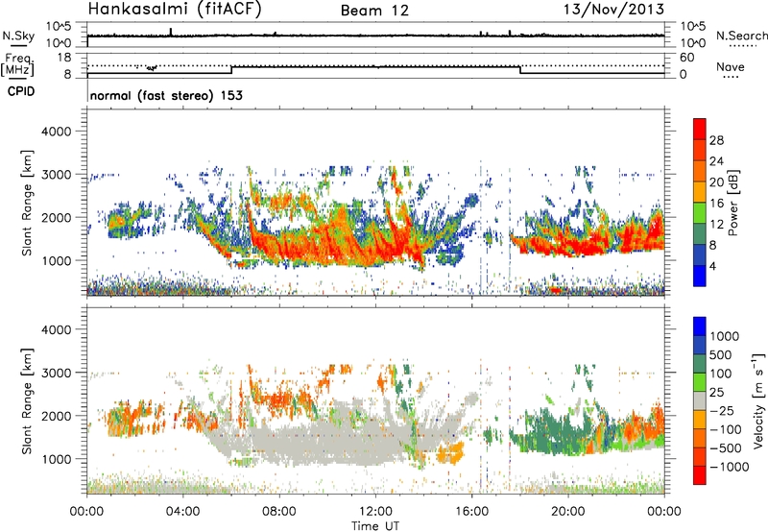Pick the gray band of Velocity colorbar
Image resolution: width=768 pixels, height=532 pixels.
pos(700,400)
